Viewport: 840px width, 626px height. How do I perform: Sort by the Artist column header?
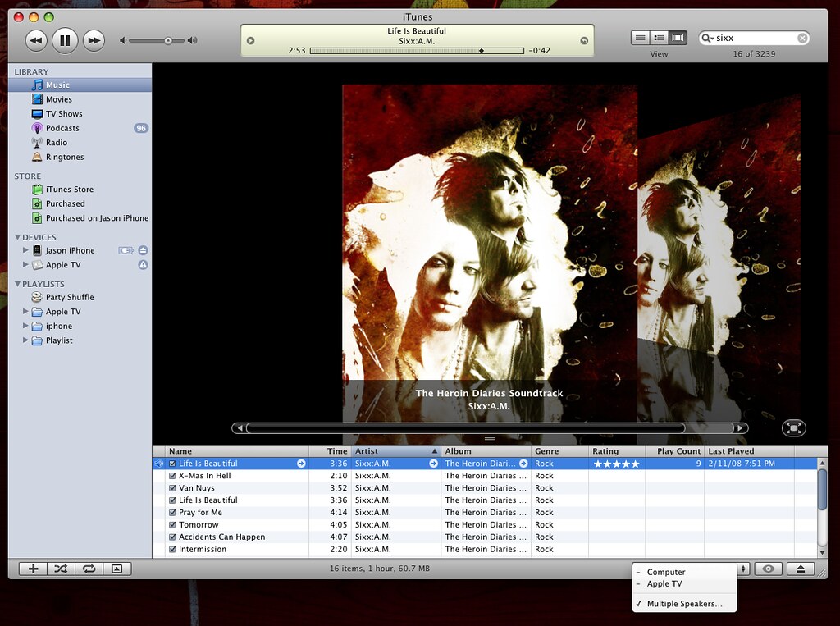point(396,451)
